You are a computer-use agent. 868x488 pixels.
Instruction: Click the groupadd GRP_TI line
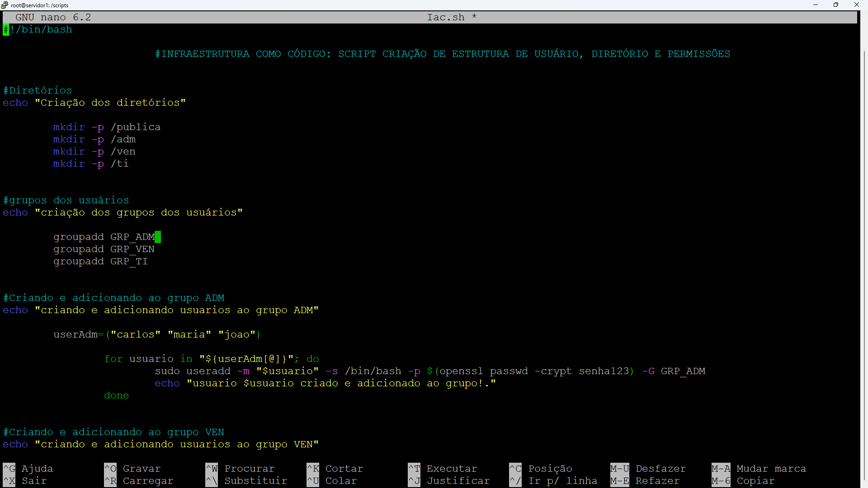(101, 261)
